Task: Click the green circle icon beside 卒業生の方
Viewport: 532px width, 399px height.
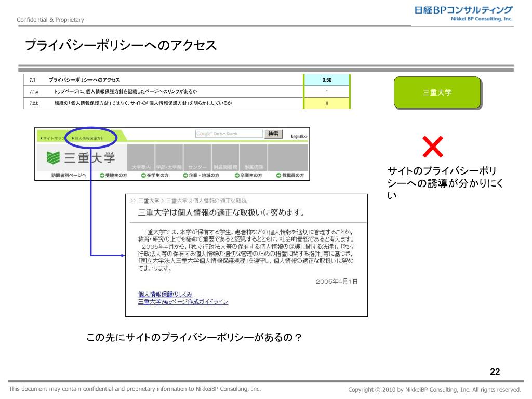Action: click(237, 176)
